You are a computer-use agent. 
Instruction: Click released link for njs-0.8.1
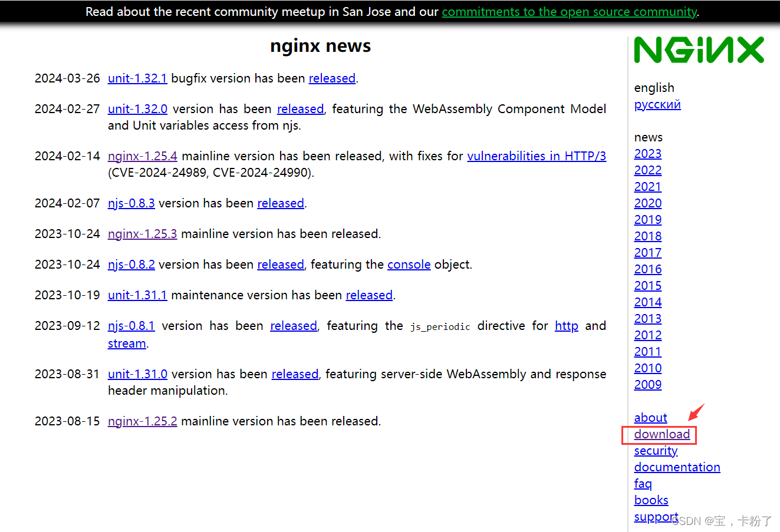pyautogui.click(x=294, y=326)
